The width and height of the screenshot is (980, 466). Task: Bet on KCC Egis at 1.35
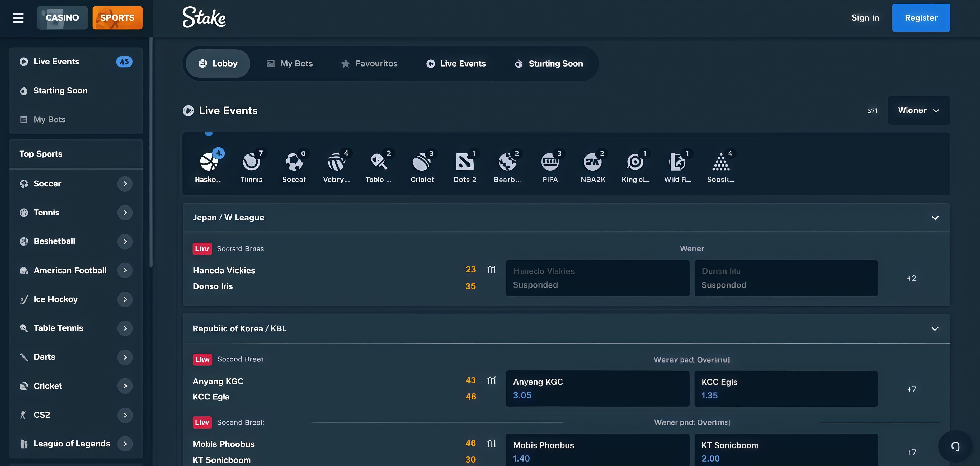pos(786,388)
